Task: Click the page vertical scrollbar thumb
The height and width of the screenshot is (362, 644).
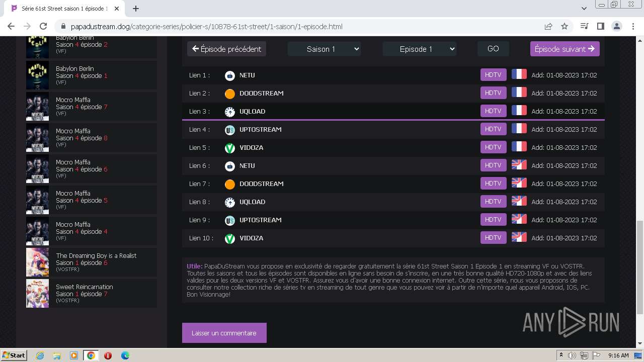Action: [x=639, y=266]
